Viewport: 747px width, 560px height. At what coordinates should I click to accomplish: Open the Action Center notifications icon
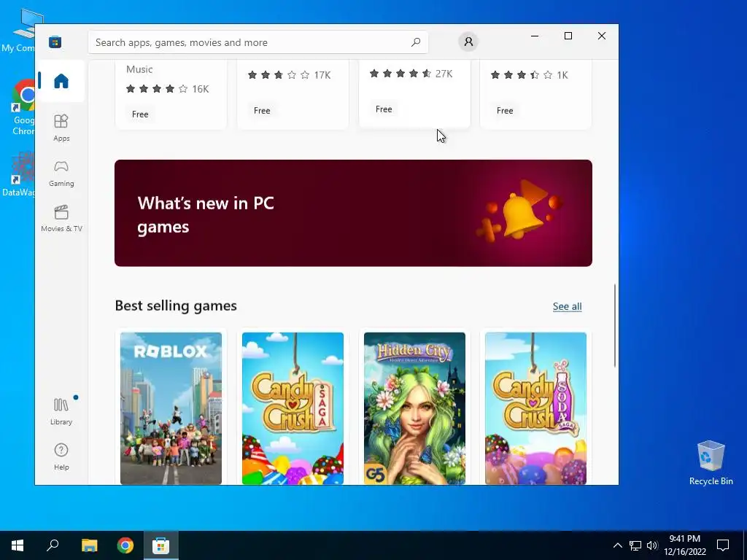coord(723,545)
